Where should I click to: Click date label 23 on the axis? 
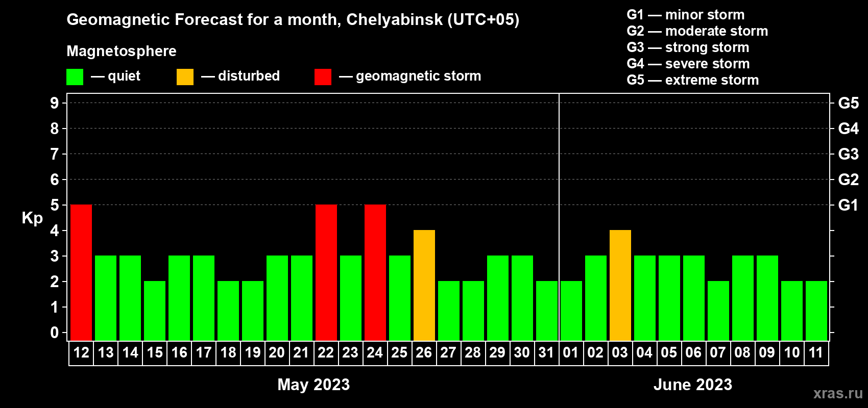(351, 352)
